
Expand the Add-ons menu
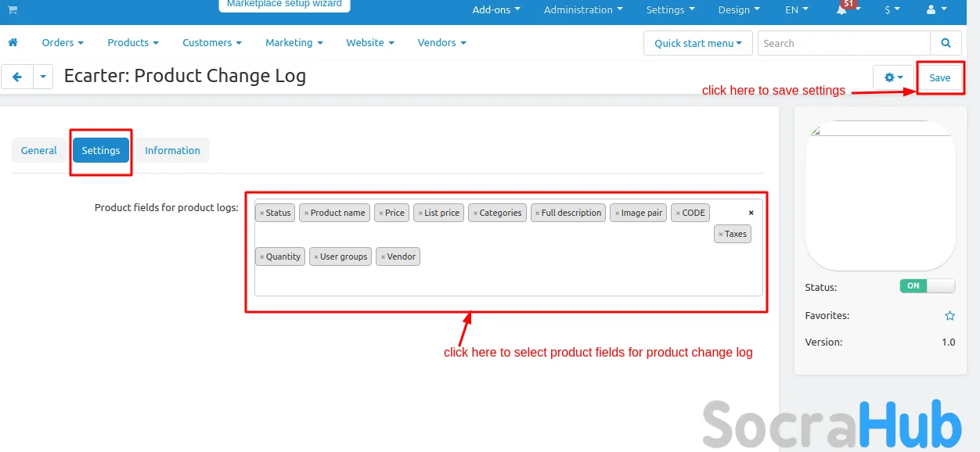(x=496, y=9)
